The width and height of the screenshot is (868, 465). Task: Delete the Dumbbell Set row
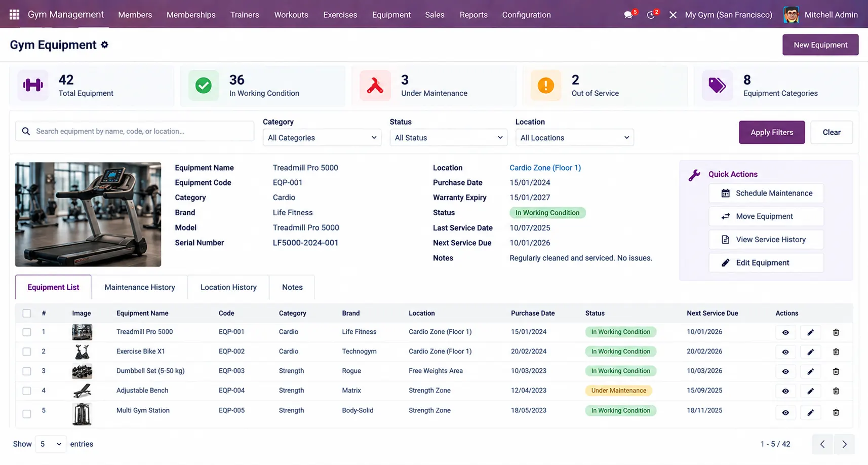point(836,371)
